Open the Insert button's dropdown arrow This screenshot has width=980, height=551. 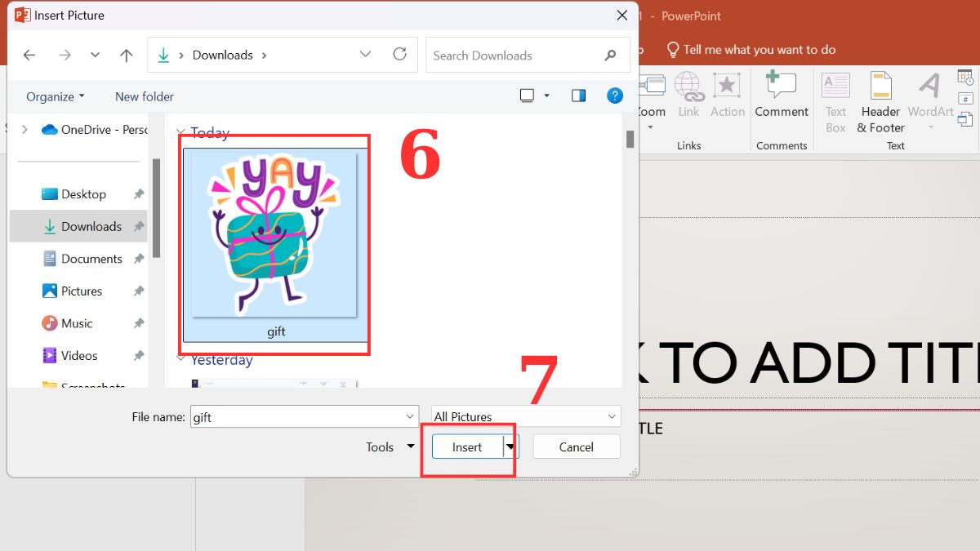(510, 447)
